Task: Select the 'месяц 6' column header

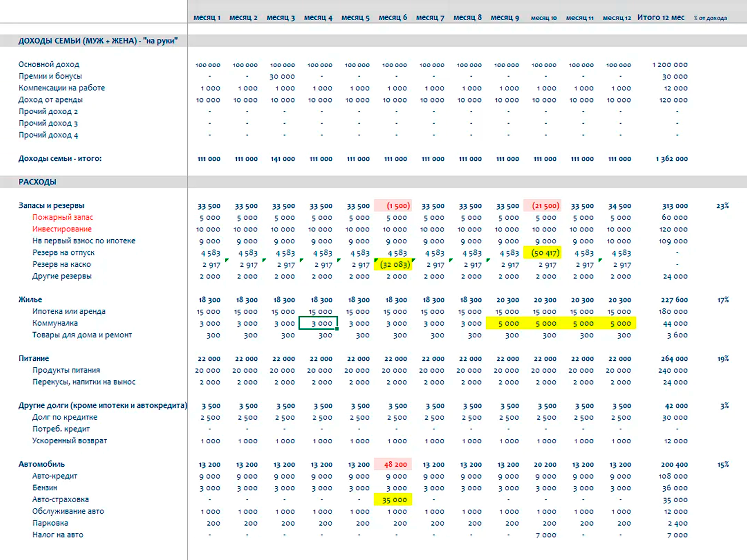Action: click(x=393, y=18)
